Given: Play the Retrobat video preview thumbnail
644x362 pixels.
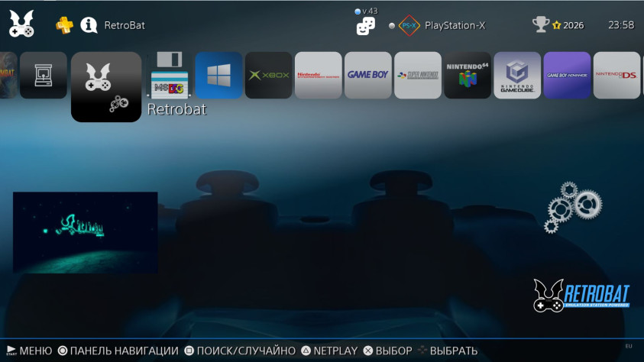Looking at the screenshot, I should click(x=86, y=232).
